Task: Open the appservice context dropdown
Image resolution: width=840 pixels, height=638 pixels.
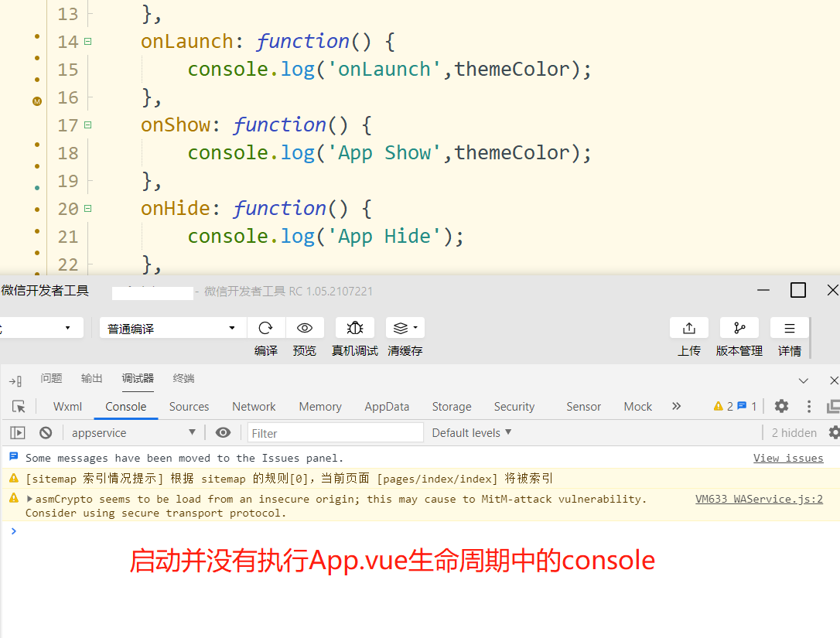Action: (x=133, y=433)
